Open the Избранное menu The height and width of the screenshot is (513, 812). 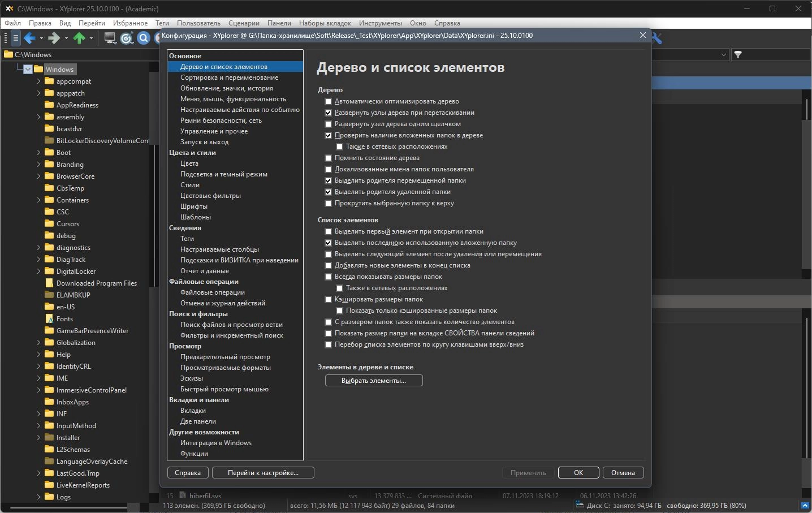[x=130, y=23]
